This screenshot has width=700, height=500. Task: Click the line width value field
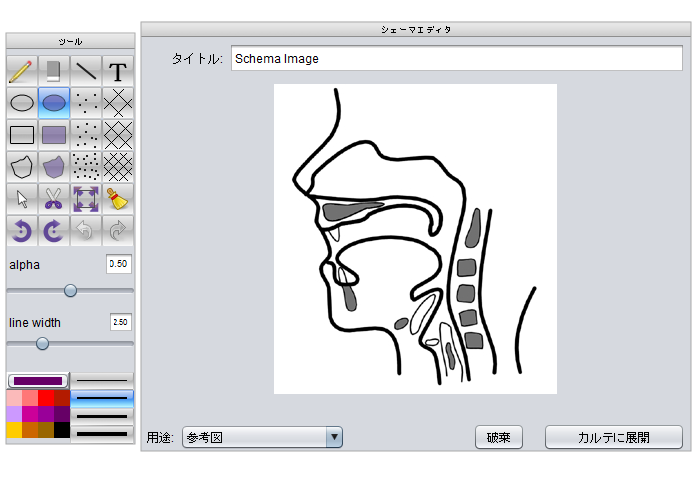[x=120, y=323]
